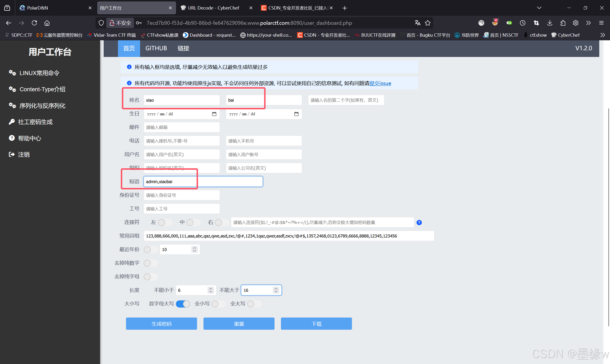Expand the bookmarks overflow chevron
Image resolution: width=610 pixels, height=364 pixels.
tap(602, 35)
